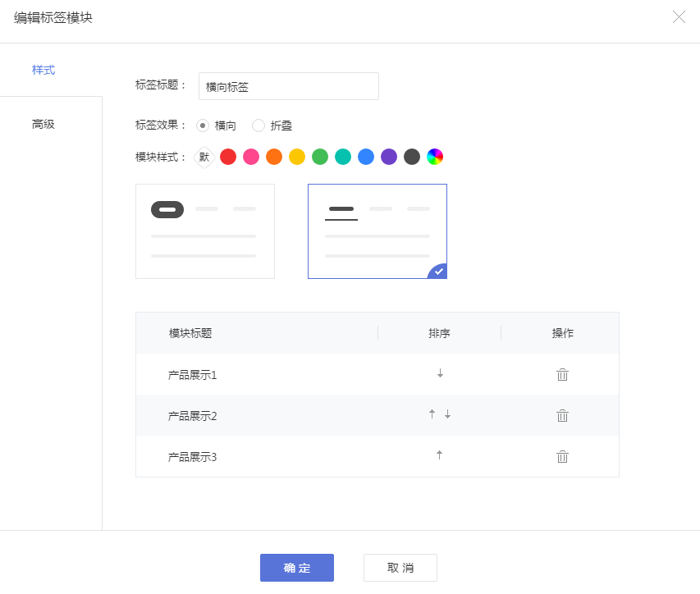Pick the purple module style color
The image size is (700, 594).
[389, 157]
